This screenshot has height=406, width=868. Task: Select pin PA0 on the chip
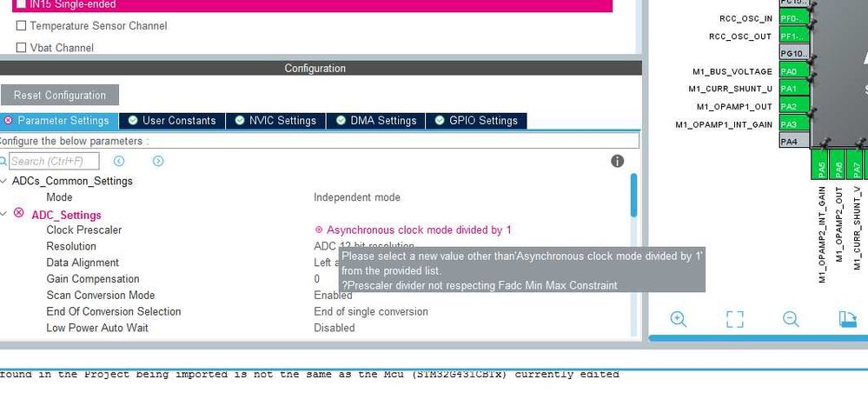point(794,71)
